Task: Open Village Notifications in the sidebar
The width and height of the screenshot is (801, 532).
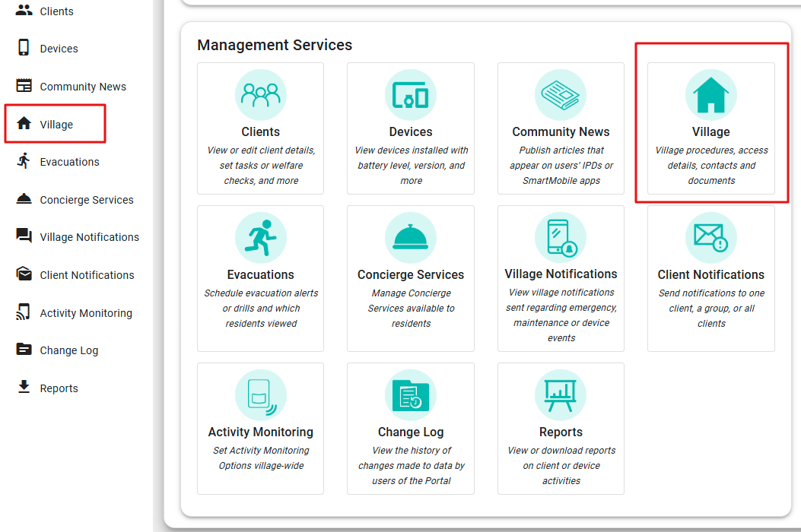Action: click(89, 237)
